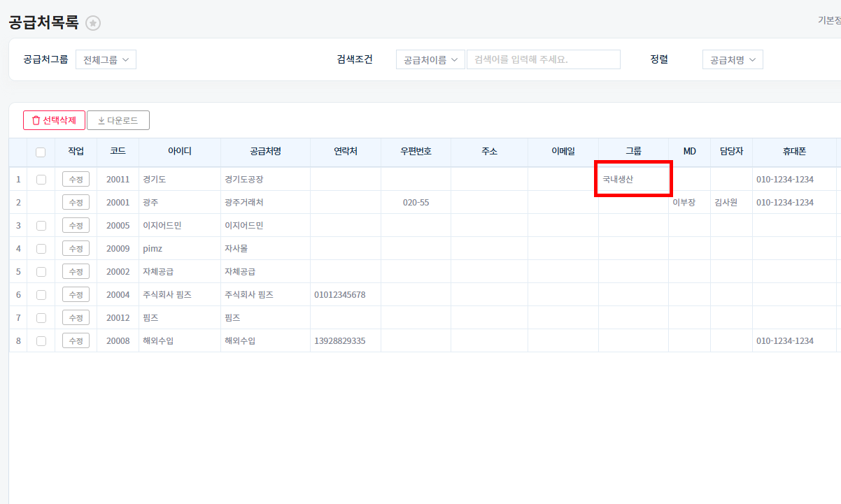841x504 pixels.
Task: Click 수정 button for 자체공급 row
Action: (76, 272)
